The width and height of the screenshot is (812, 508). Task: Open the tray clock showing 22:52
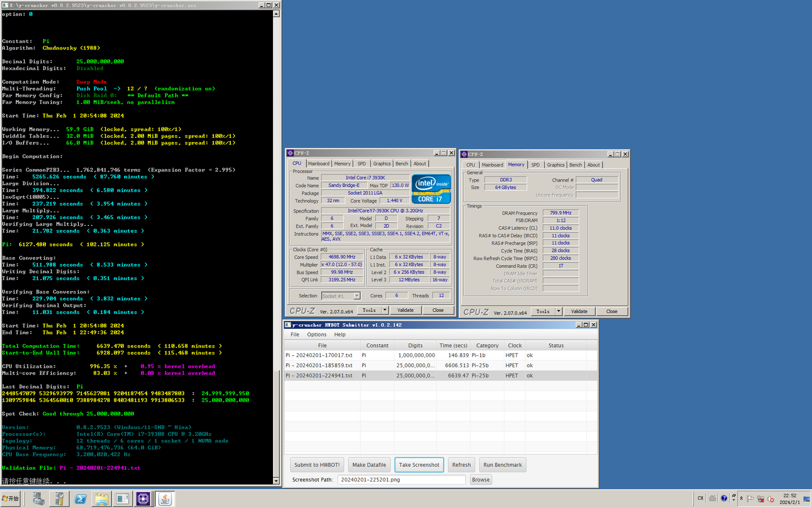[789, 499]
